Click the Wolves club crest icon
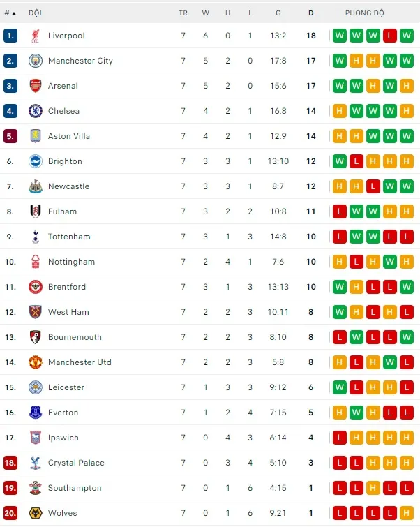The width and height of the screenshot is (420, 527). 36,513
